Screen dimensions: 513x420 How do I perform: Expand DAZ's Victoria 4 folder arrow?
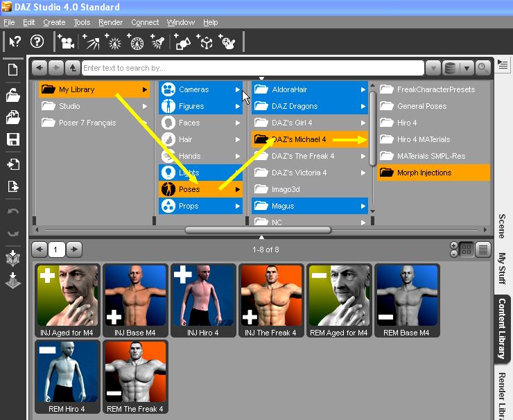[x=363, y=173]
